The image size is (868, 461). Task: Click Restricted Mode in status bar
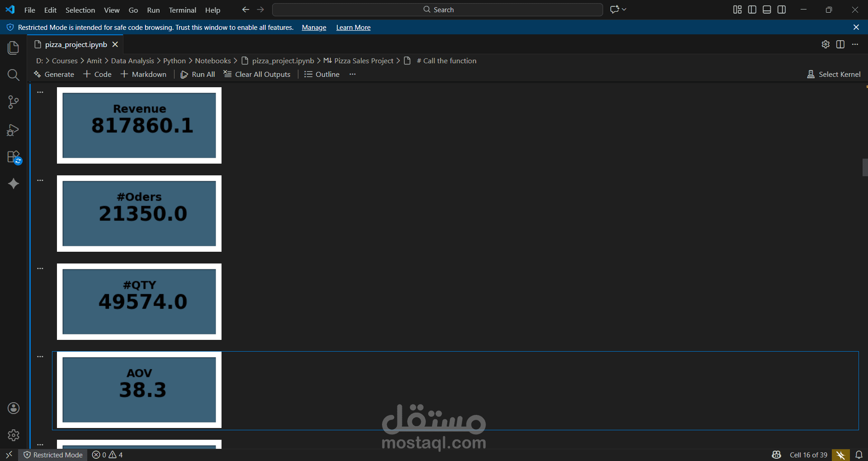click(53, 455)
